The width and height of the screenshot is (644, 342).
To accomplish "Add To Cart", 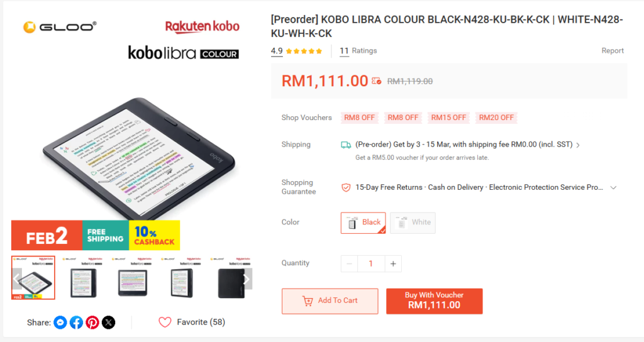I will click(330, 301).
